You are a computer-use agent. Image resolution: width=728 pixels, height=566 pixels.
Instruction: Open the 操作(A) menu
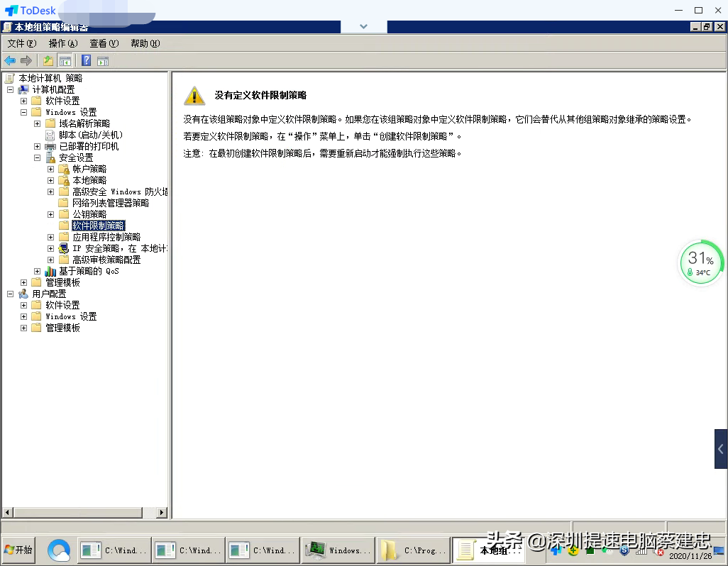[63, 43]
